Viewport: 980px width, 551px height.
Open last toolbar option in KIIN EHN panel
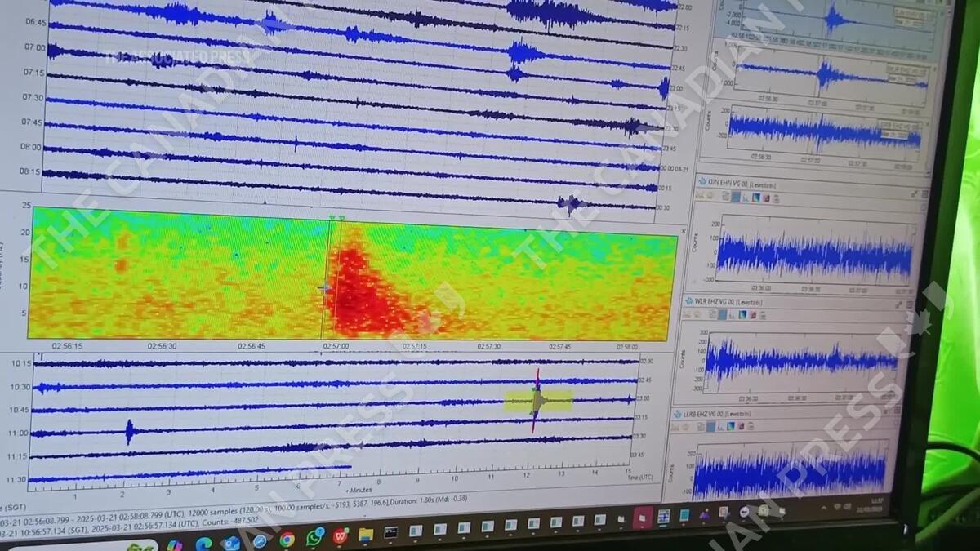(775, 198)
